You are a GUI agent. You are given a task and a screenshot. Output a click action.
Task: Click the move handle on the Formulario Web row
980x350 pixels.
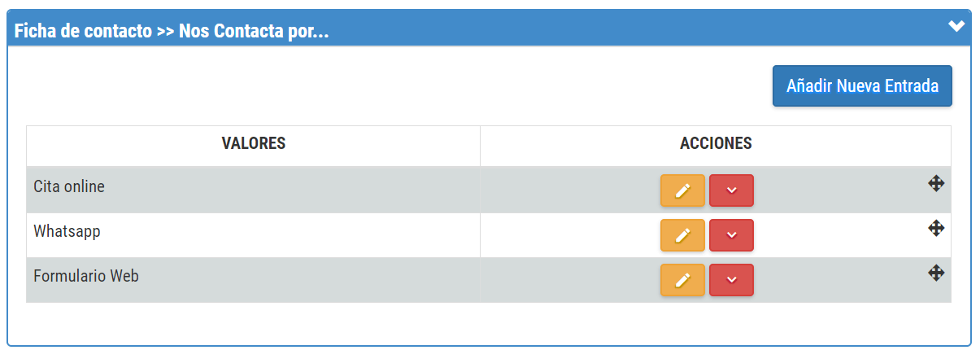(936, 273)
